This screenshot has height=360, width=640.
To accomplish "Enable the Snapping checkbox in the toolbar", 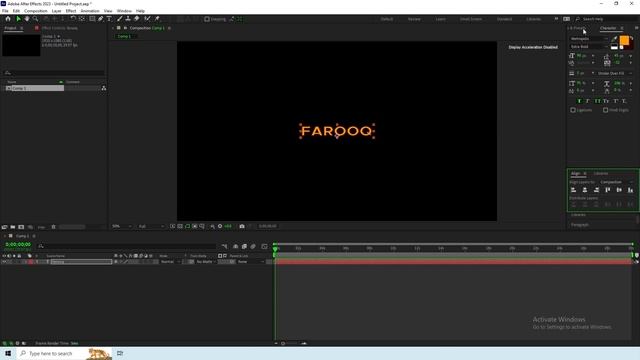I will tap(207, 19).
